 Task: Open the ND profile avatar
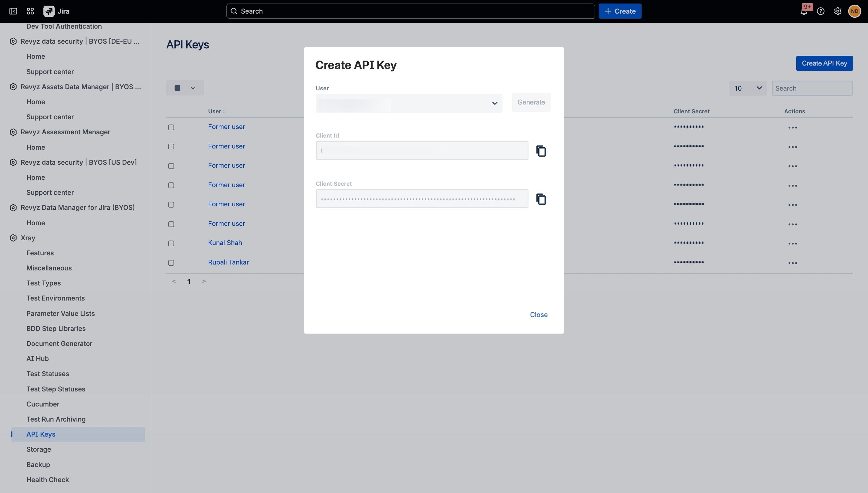[854, 11]
